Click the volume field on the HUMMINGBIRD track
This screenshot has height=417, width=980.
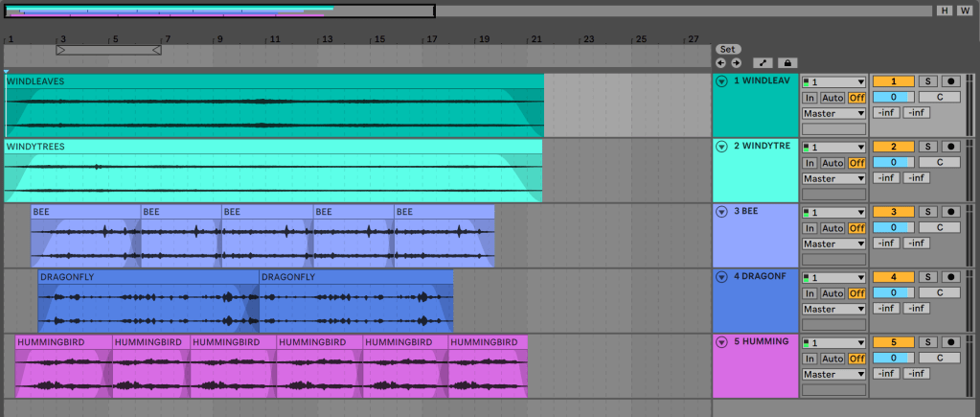click(x=891, y=359)
